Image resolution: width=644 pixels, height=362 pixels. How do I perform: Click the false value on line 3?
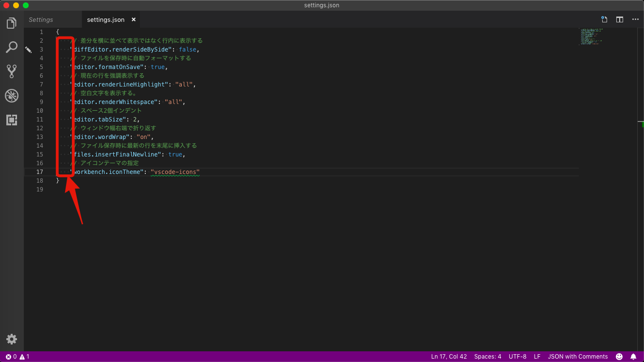(187, 50)
